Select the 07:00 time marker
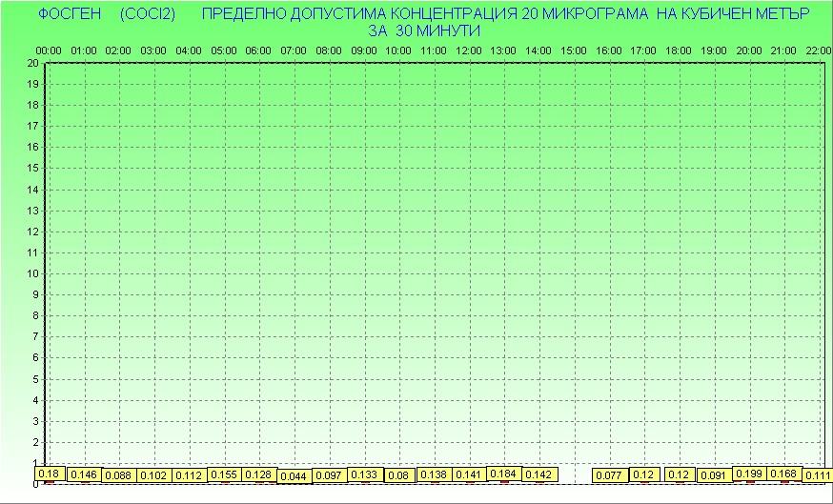Screen dimensions: 833x504 pos(294,50)
